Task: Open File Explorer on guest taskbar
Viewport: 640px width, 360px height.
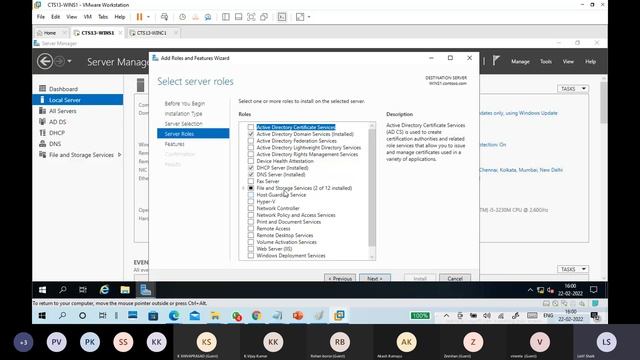Action: pyautogui.click(x=125, y=290)
